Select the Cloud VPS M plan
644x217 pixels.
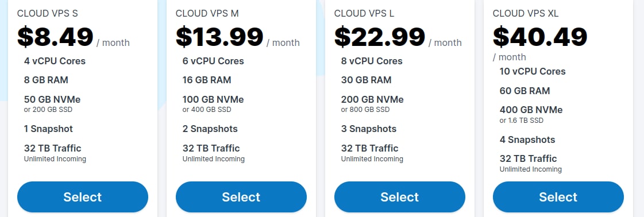coord(241,197)
